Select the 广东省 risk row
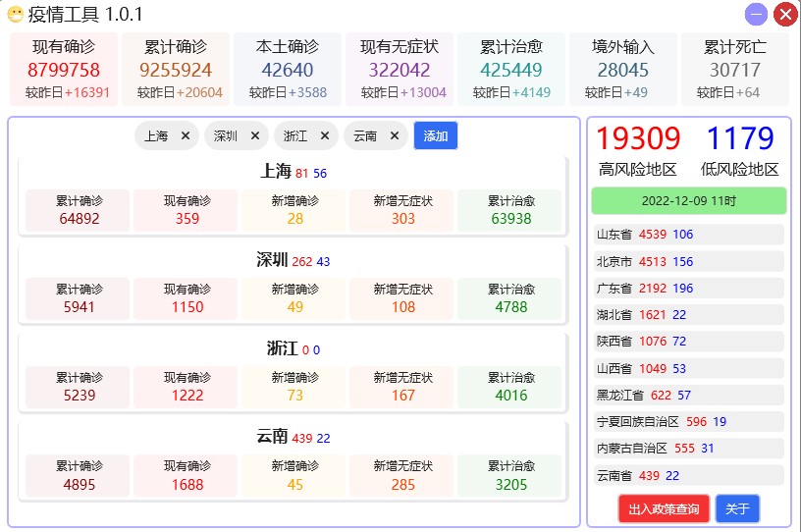The width and height of the screenshot is (801, 532). pos(689,289)
